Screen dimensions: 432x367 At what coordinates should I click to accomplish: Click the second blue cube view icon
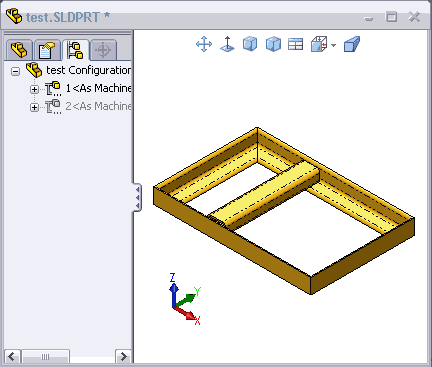click(273, 44)
